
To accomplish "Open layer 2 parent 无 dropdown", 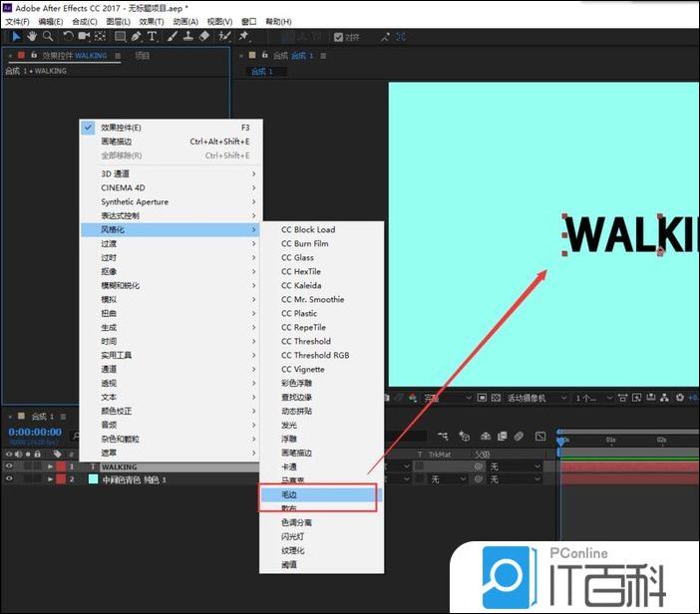I will [x=516, y=479].
